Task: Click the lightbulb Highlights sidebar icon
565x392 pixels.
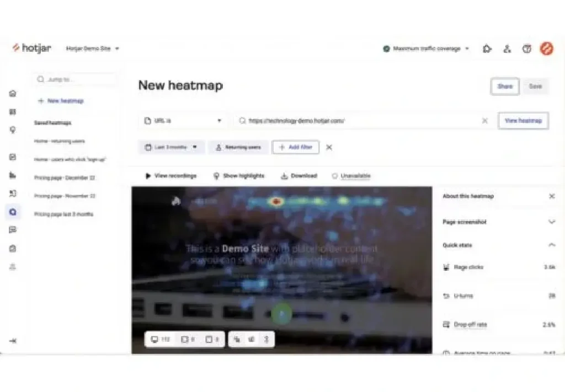Action: click(13, 130)
